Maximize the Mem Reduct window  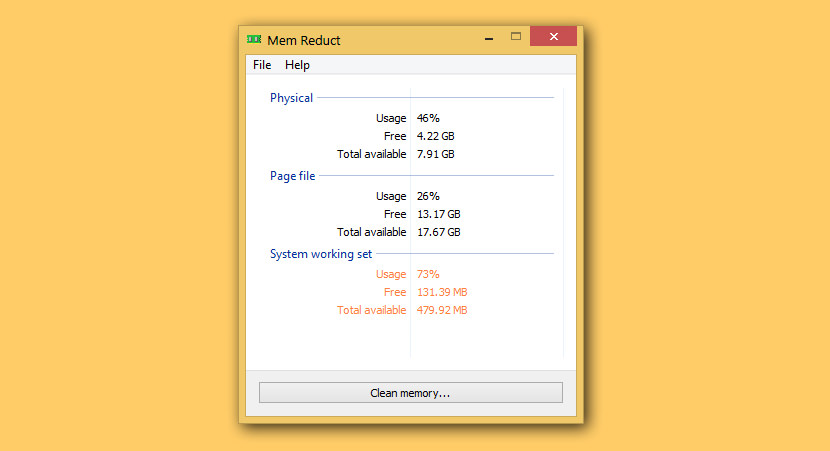point(516,36)
